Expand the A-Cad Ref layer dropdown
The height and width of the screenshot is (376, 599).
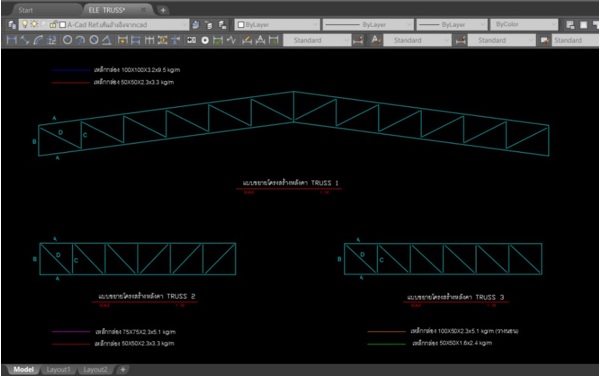click(x=184, y=25)
